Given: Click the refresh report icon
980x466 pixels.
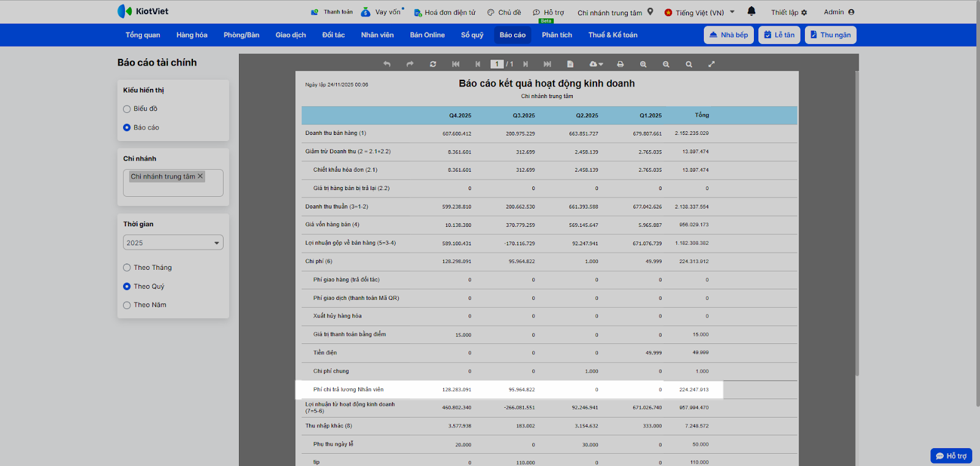Looking at the screenshot, I should pyautogui.click(x=433, y=64).
